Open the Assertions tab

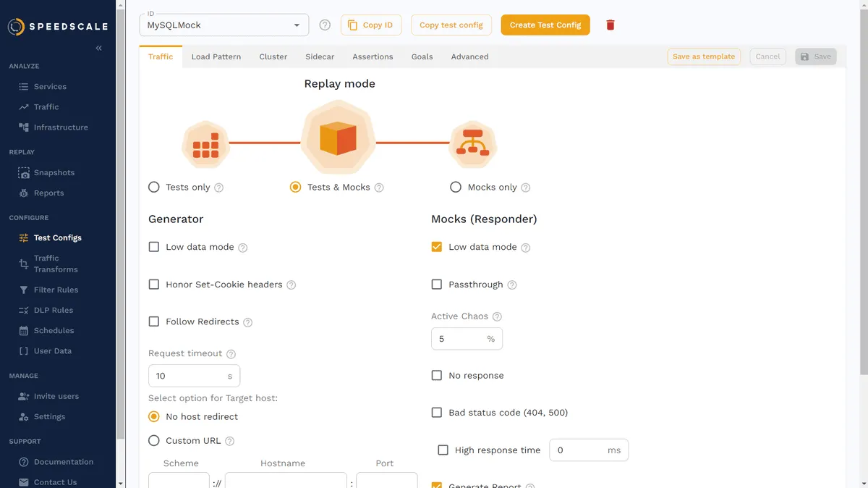coord(373,56)
